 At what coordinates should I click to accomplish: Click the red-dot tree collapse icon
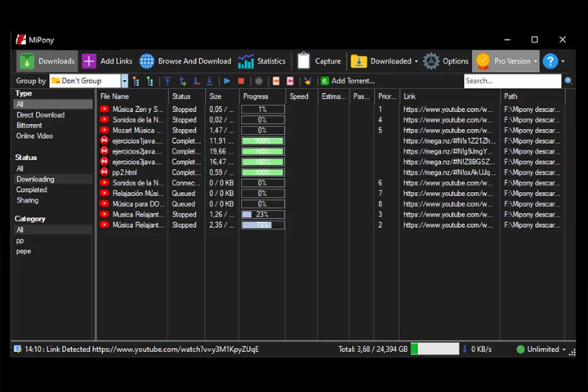click(136, 81)
